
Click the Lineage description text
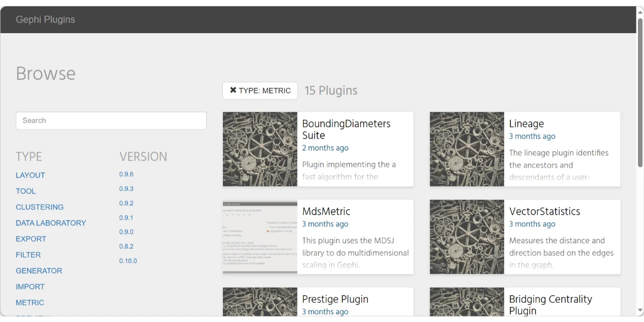pos(559,165)
